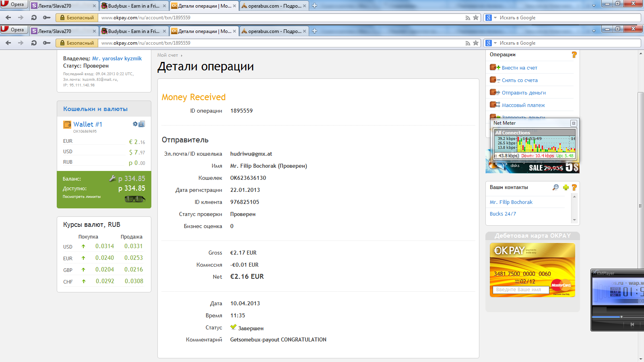Screen dimensions: 644x362
Task: Click the name field on OKPAY card
Action: (x=520, y=290)
